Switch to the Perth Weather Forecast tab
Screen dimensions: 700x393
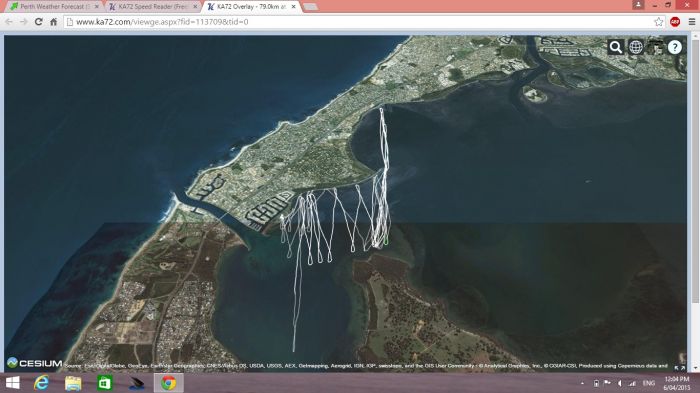coord(56,7)
